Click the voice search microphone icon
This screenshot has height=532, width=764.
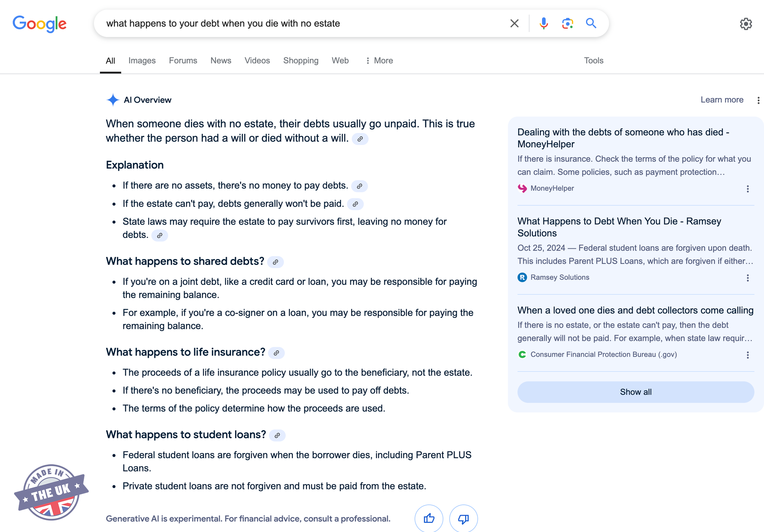click(x=544, y=23)
